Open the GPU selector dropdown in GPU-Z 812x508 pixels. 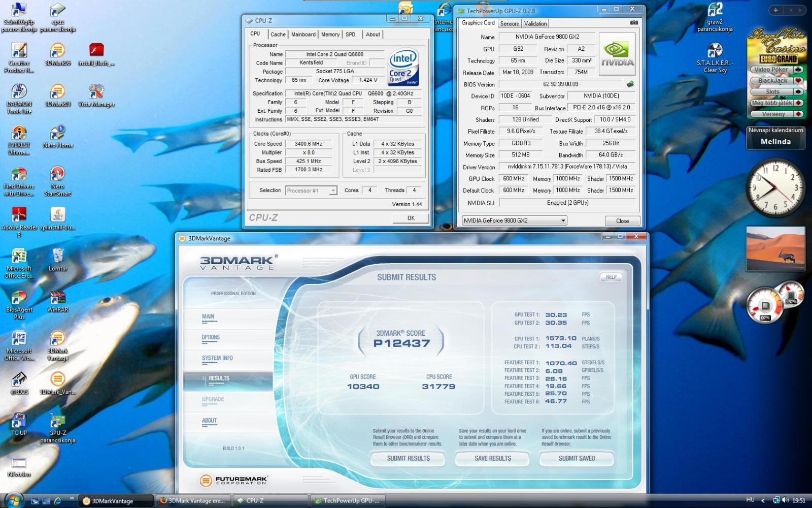(514, 220)
